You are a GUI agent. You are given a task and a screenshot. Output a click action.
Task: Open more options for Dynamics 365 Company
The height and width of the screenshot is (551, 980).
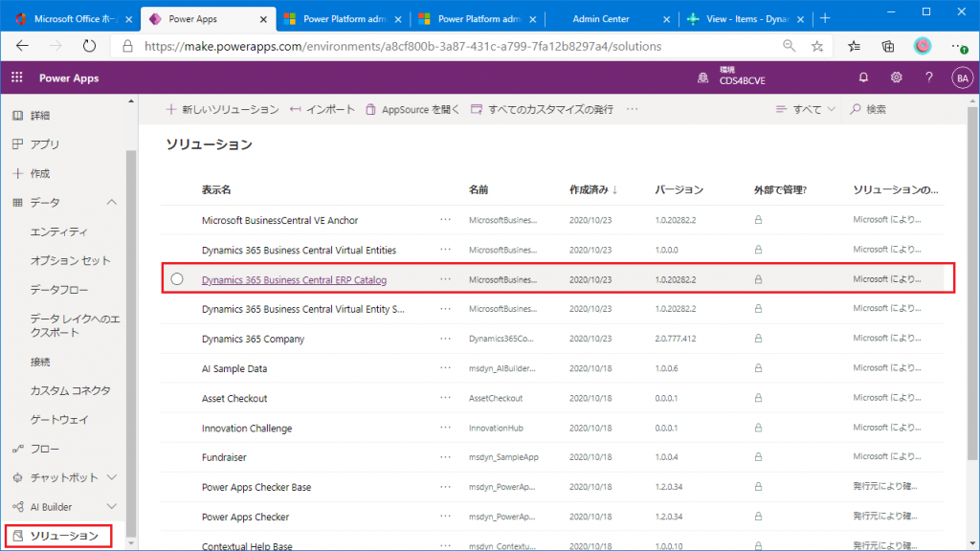(445, 339)
